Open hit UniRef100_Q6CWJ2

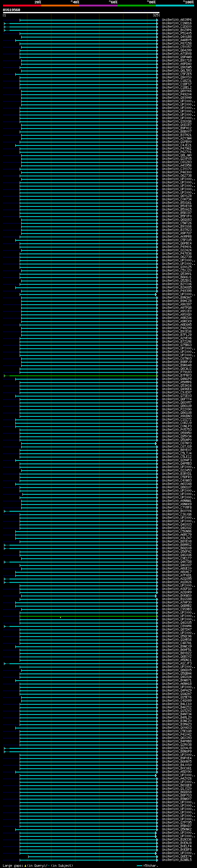pyautogui.click(x=176, y=369)
